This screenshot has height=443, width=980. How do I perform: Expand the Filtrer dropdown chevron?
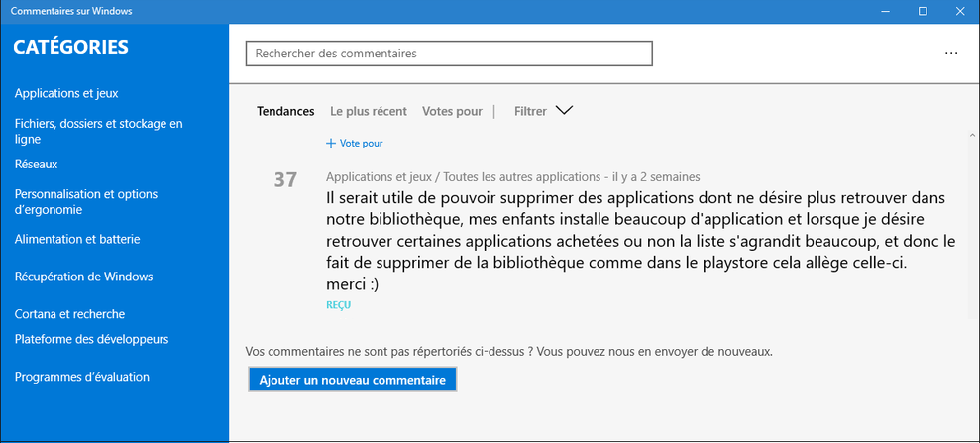coord(564,111)
